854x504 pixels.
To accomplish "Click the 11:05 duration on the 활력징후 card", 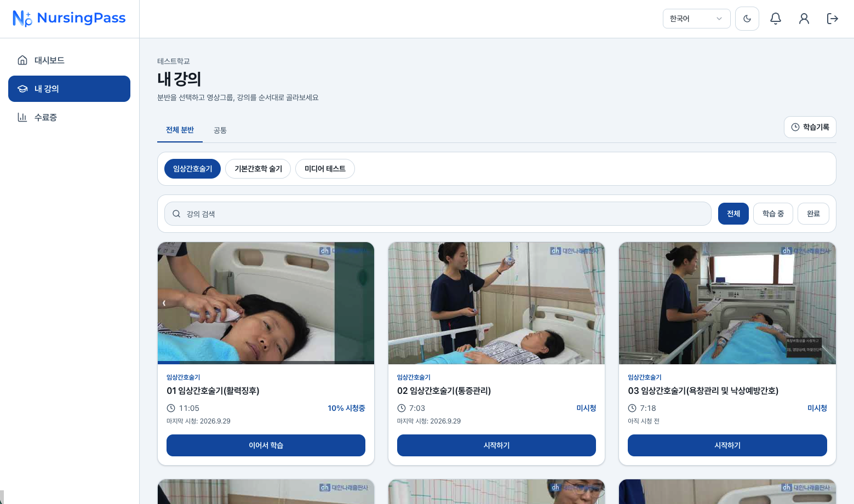I will 189,408.
